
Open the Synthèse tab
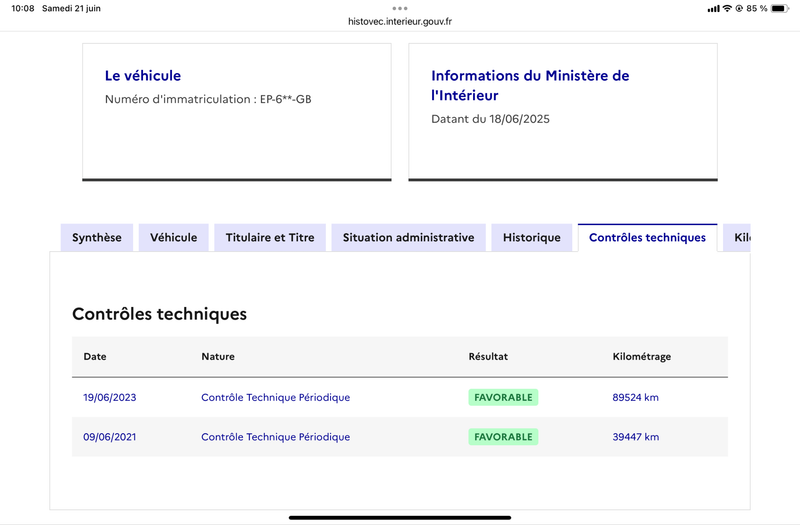(97, 237)
